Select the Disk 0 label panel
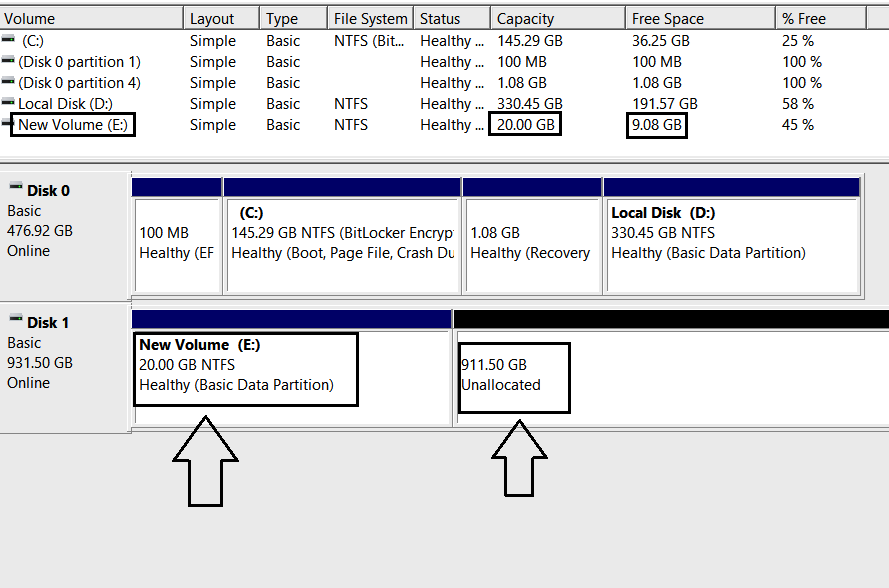 pyautogui.click(x=65, y=237)
